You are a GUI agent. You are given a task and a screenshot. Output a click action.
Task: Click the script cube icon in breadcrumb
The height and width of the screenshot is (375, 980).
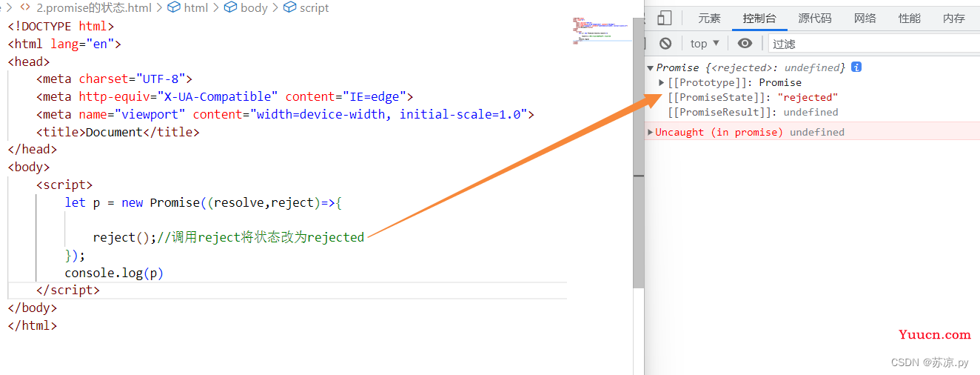tap(289, 7)
